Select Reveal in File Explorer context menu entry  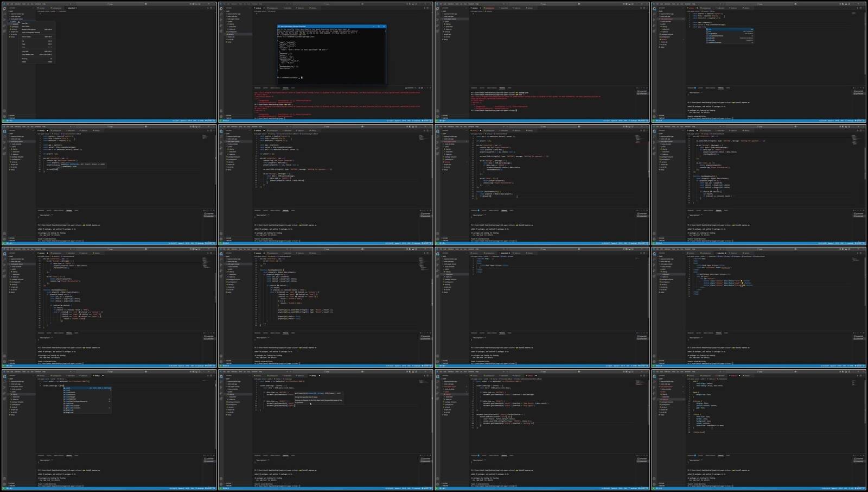point(37,29)
